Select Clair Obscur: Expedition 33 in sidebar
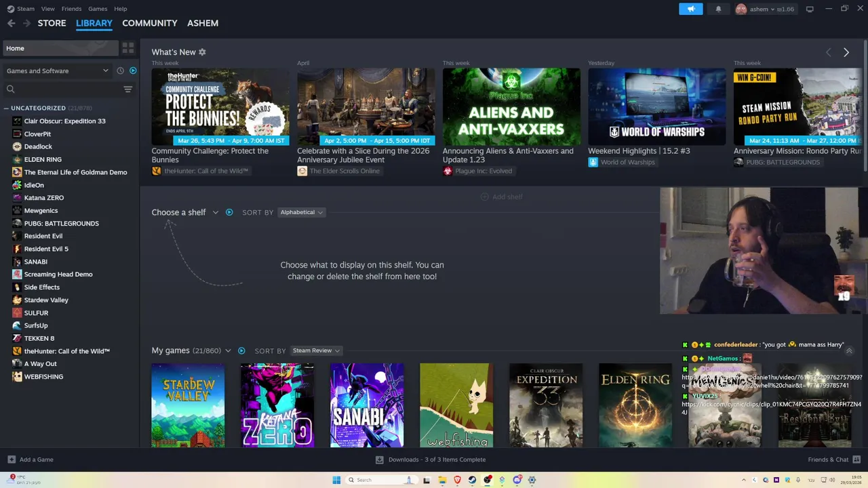868x488 pixels. 64,121
